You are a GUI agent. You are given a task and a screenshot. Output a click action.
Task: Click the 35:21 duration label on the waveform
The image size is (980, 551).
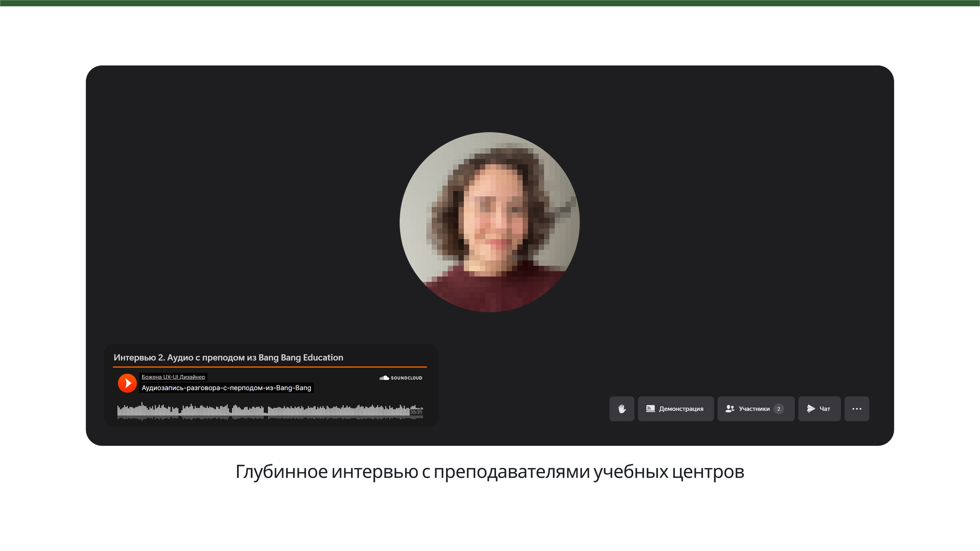point(416,412)
